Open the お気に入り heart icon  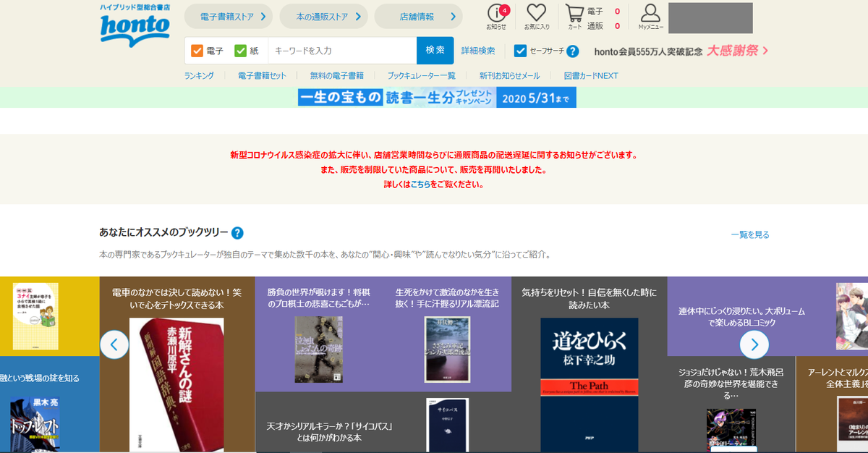coord(537,17)
